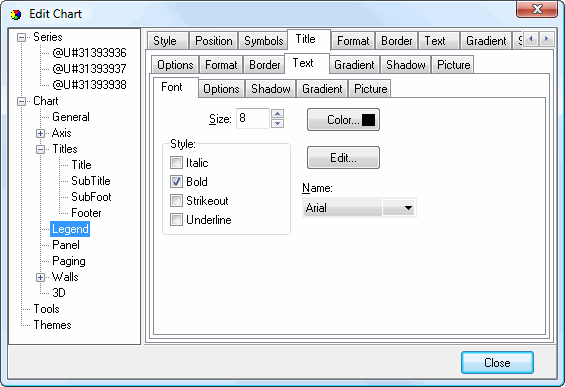The image size is (565, 387).
Task: Collapse the Series tree node
Action: coord(22,37)
